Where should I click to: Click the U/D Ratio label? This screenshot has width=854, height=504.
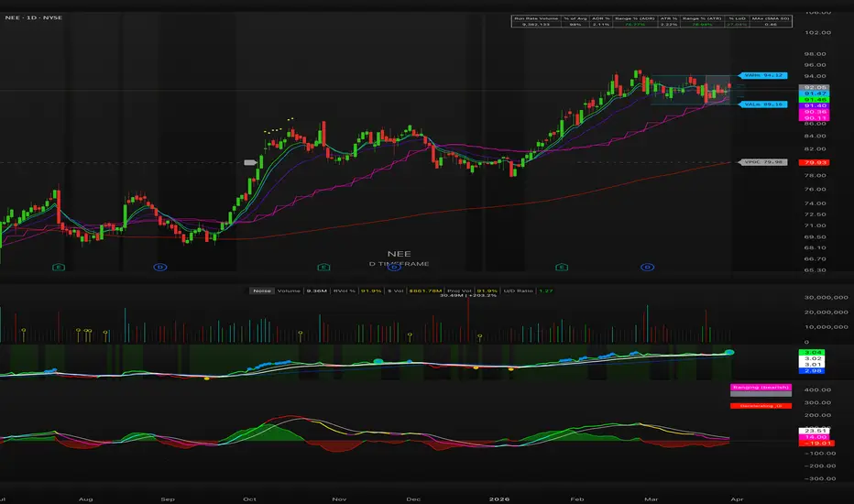click(518, 291)
